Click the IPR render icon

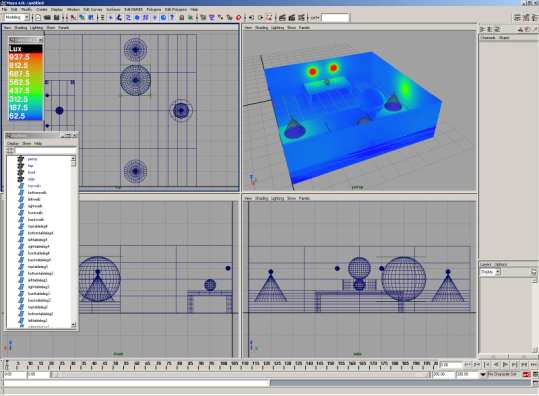click(x=292, y=18)
